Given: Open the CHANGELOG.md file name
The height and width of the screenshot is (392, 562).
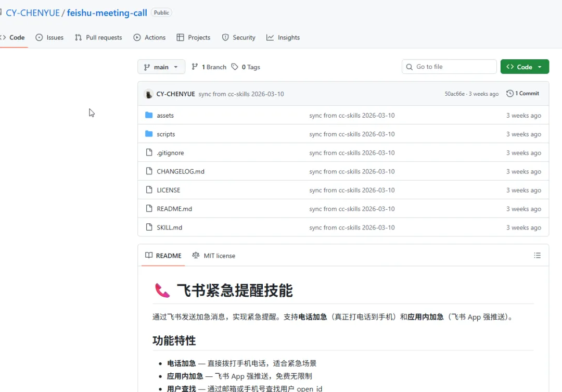Looking at the screenshot, I should point(181,171).
